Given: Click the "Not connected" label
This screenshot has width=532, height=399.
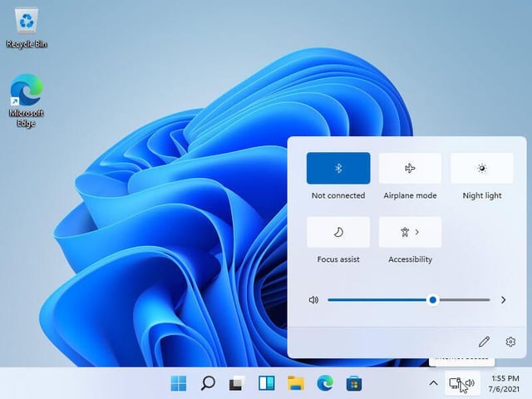Looking at the screenshot, I should [338, 195].
